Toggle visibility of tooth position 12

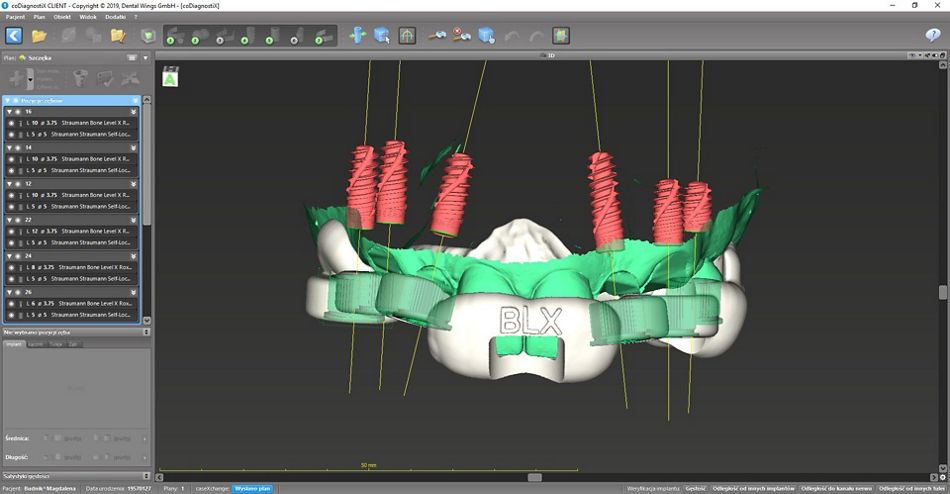point(18,184)
